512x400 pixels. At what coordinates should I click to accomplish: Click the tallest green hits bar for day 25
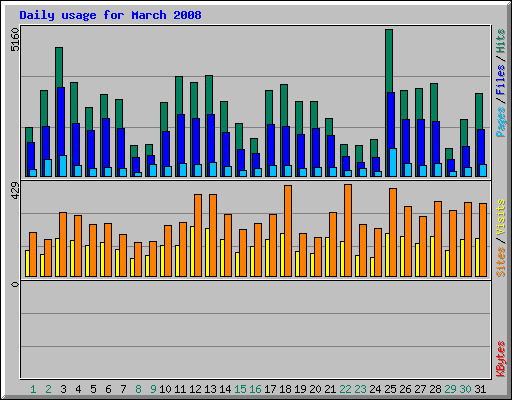(x=389, y=61)
